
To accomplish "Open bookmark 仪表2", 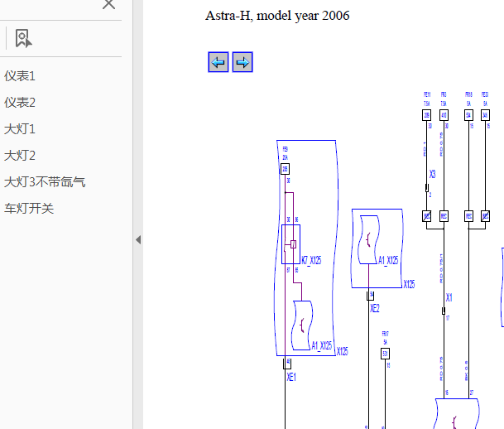I will tap(20, 103).
